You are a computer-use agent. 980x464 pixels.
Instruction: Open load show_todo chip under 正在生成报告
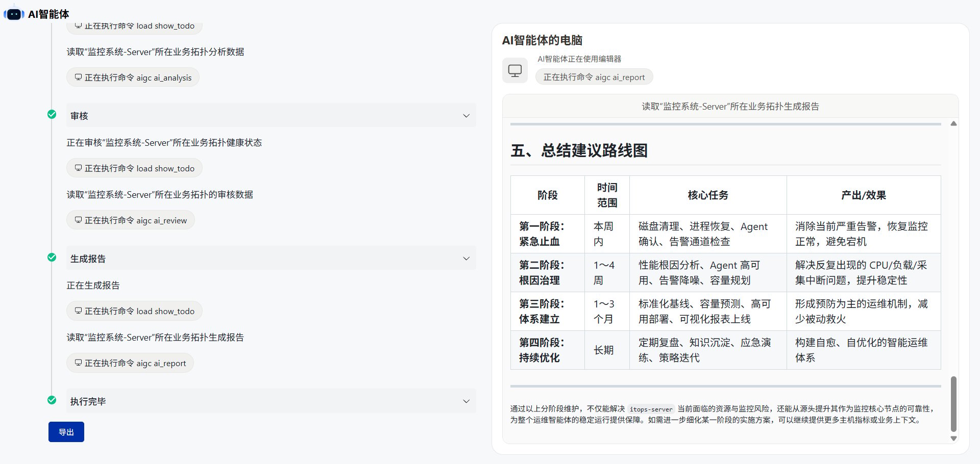pyautogui.click(x=134, y=311)
